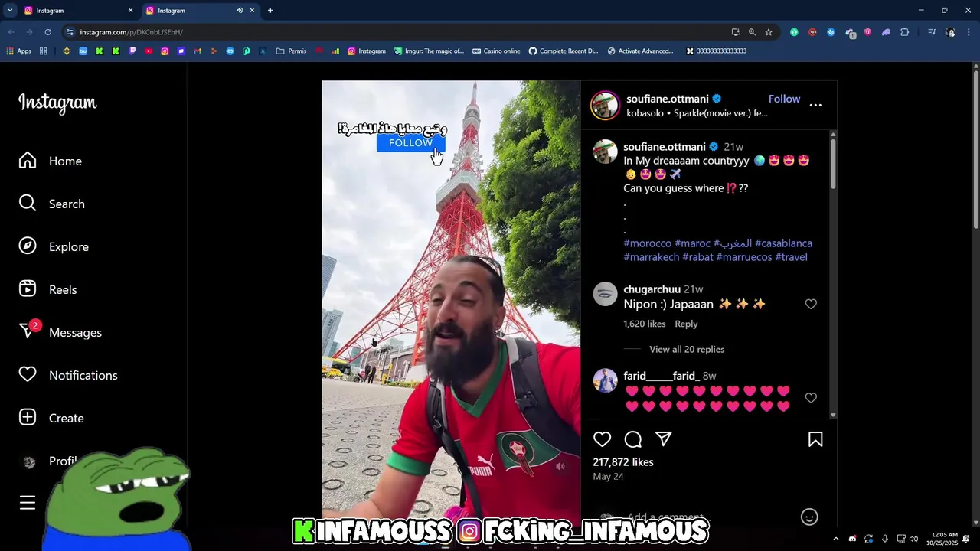Image resolution: width=980 pixels, height=551 pixels.
Task: Open the Chrome three-dot menu
Action: coord(969,32)
